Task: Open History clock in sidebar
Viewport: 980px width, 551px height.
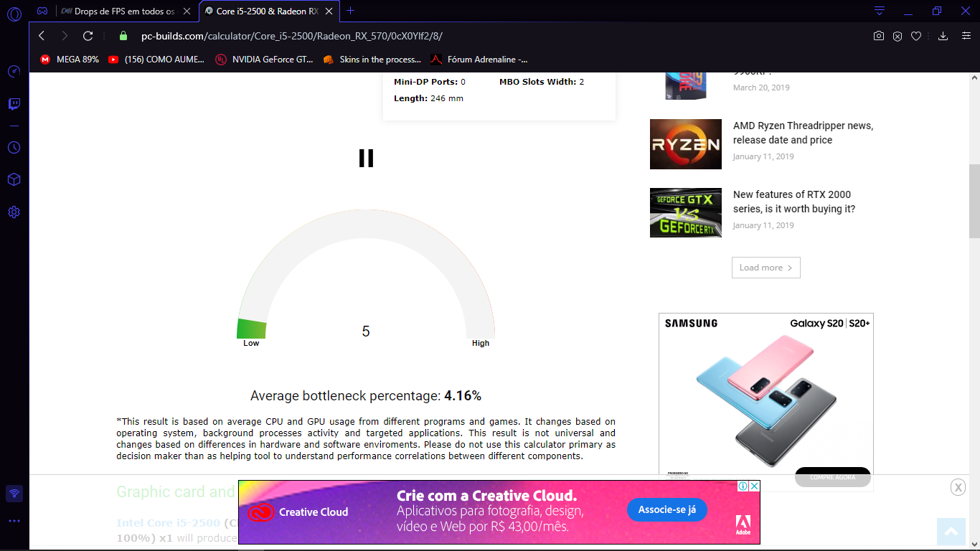Action: (14, 147)
